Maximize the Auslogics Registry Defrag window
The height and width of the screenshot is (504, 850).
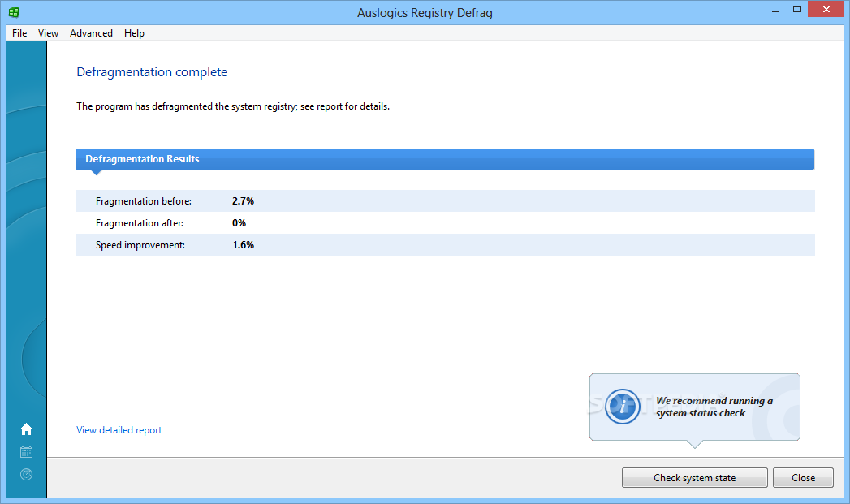[x=797, y=9]
